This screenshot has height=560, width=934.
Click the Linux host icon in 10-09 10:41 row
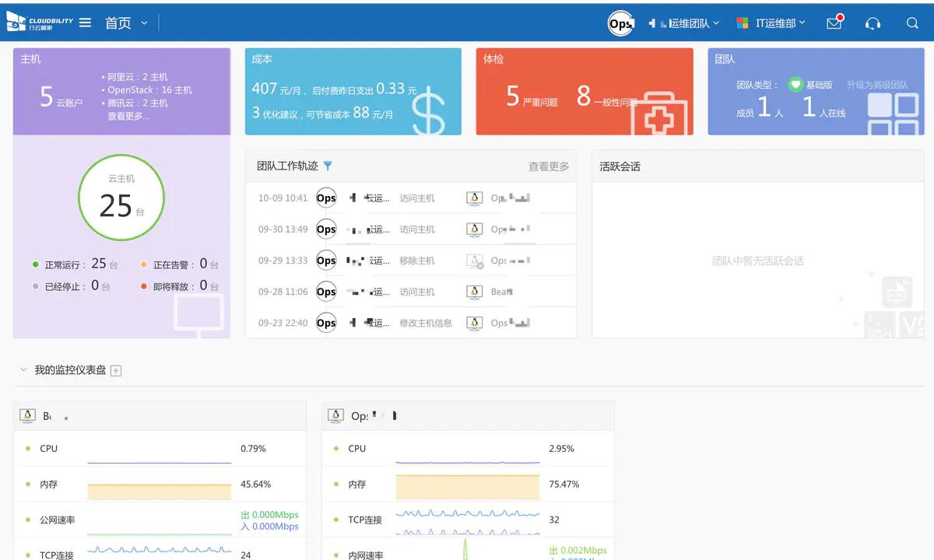click(474, 198)
